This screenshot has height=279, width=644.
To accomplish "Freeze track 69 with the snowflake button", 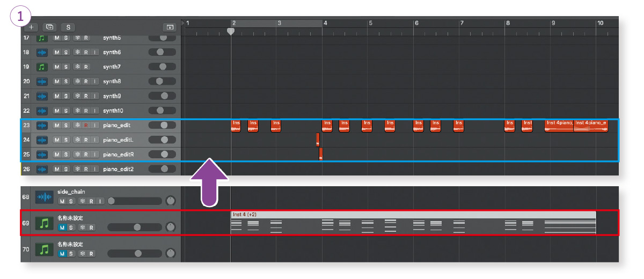I will pos(82,227).
